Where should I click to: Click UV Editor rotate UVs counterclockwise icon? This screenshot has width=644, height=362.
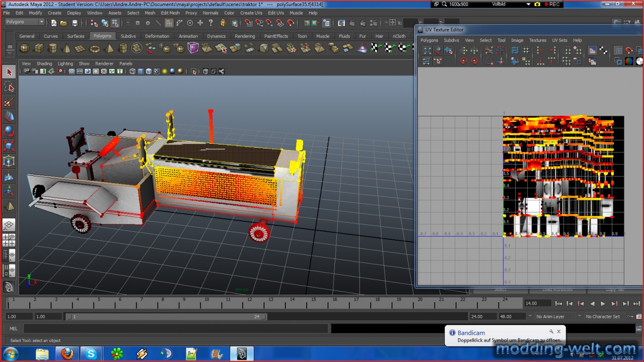click(463, 61)
